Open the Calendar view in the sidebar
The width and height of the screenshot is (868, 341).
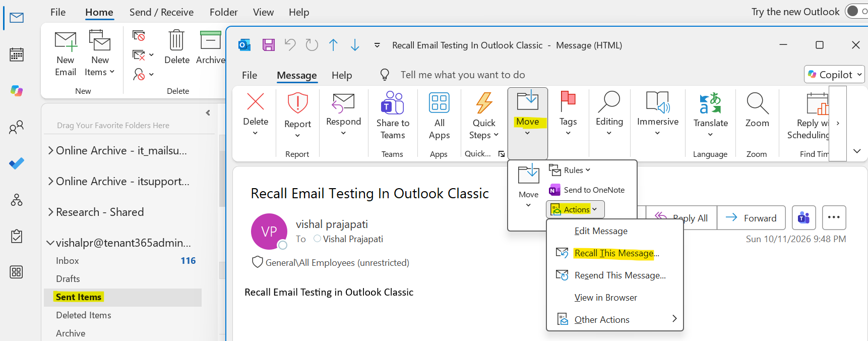pos(17,54)
